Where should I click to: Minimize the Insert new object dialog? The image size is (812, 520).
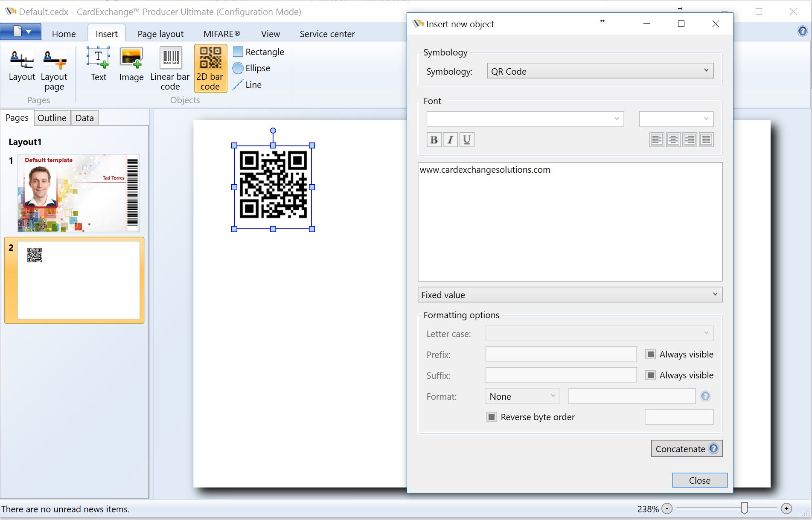[x=647, y=24]
